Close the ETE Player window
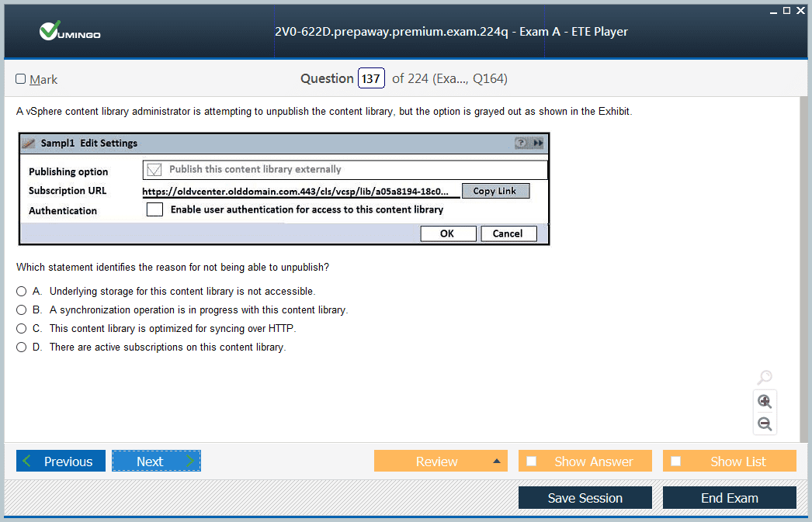The image size is (812, 522). (800, 10)
